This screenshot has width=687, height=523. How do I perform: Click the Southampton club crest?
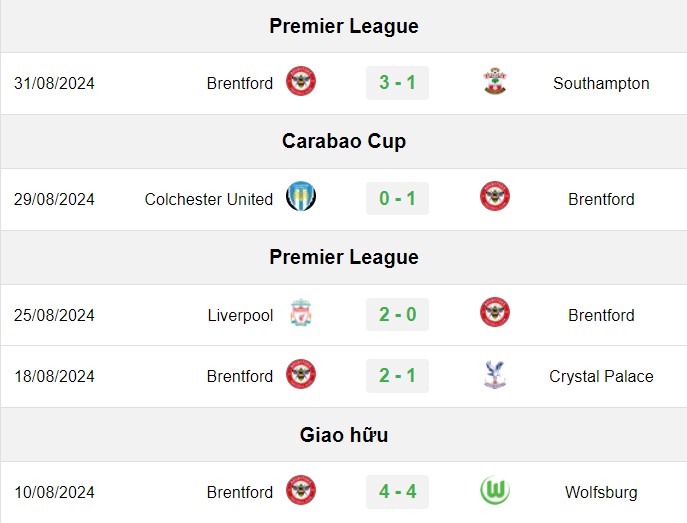[495, 81]
